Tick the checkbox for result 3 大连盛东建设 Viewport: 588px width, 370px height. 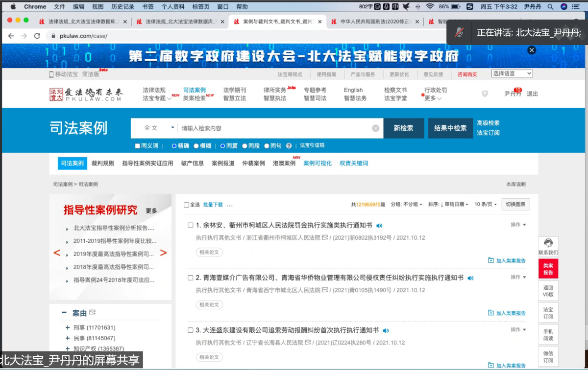point(191,330)
